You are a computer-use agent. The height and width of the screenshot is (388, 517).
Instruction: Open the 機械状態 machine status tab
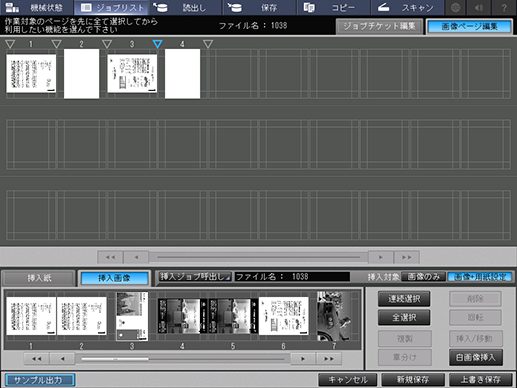[37, 7]
